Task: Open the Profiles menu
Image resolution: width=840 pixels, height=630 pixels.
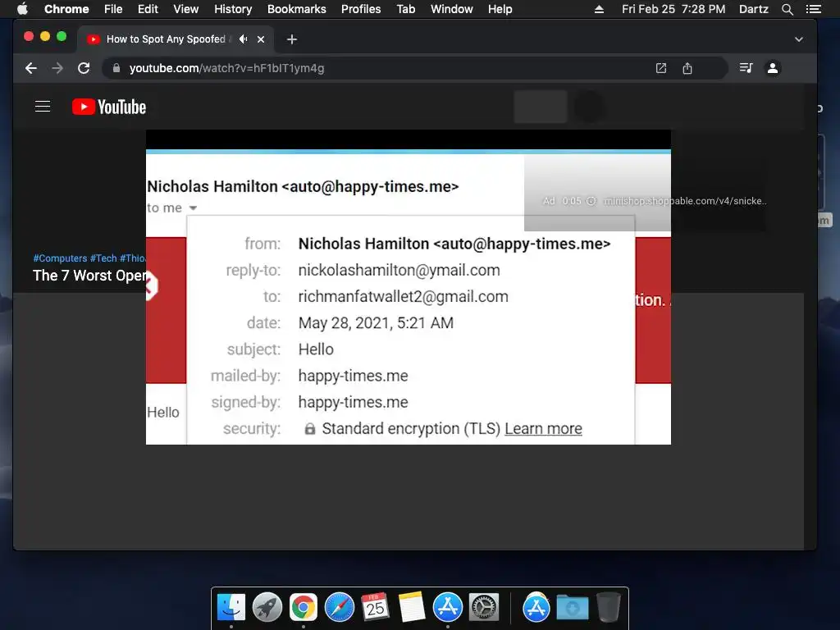Action: tap(361, 9)
